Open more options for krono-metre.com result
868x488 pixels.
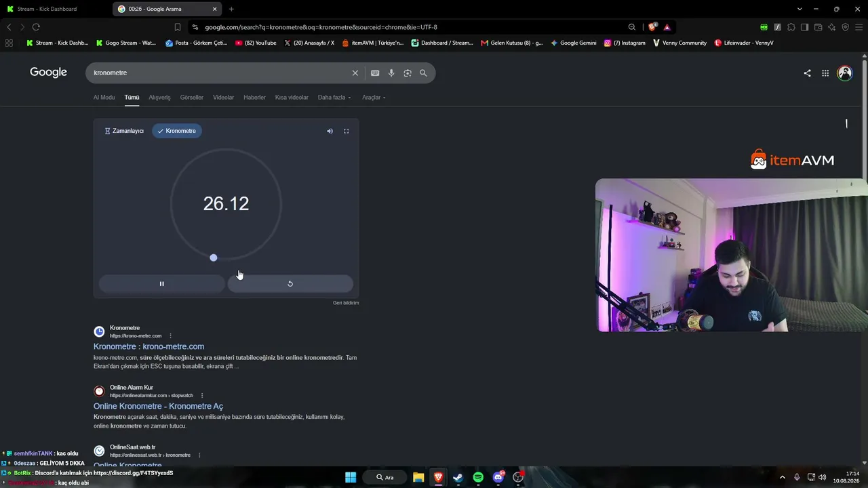pyautogui.click(x=170, y=336)
